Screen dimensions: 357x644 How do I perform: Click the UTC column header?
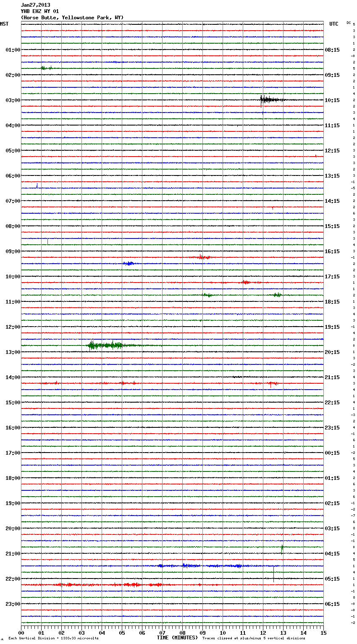(333, 24)
